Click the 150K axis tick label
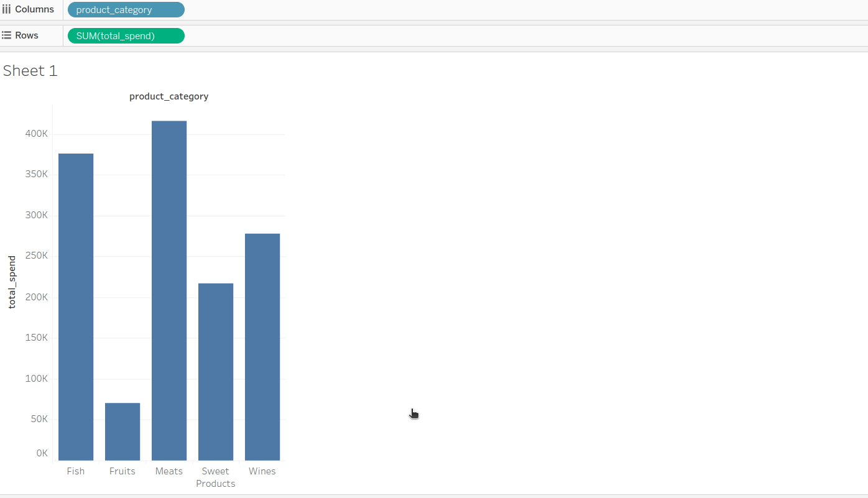 point(37,338)
